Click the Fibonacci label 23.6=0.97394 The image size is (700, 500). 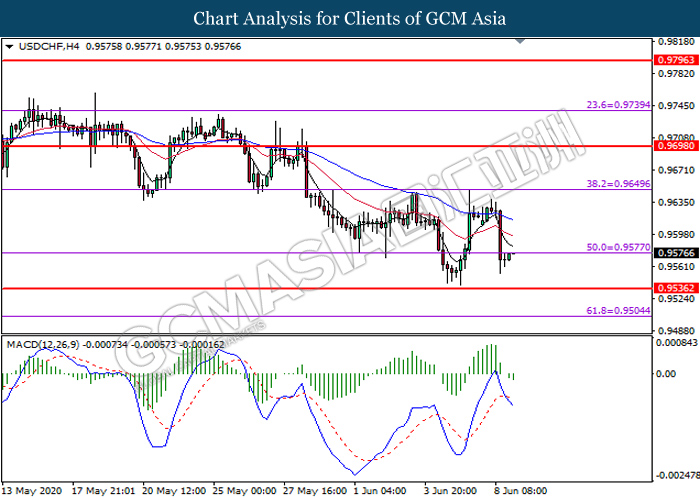[x=618, y=105]
